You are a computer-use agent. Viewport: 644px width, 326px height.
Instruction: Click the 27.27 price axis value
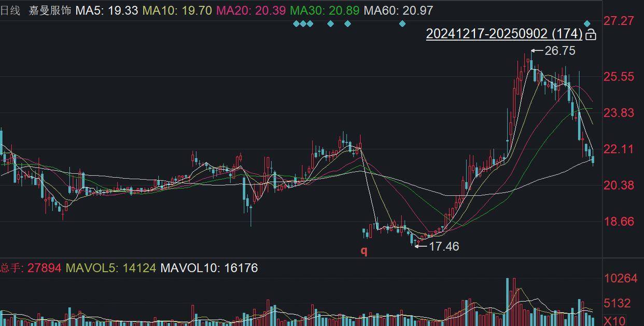tap(619, 21)
